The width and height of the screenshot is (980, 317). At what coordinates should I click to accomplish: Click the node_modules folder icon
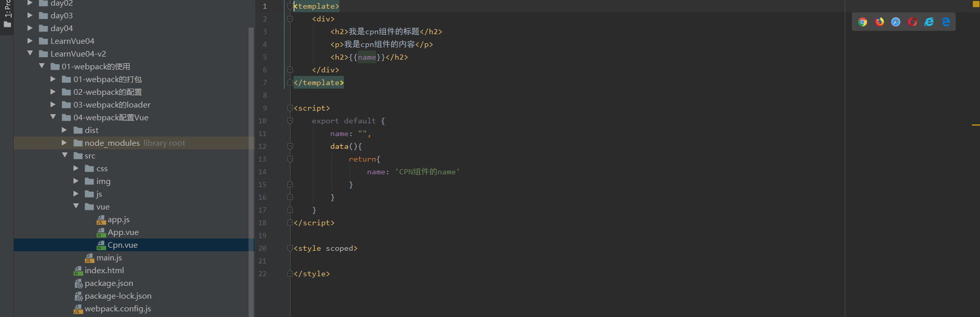pyautogui.click(x=78, y=143)
